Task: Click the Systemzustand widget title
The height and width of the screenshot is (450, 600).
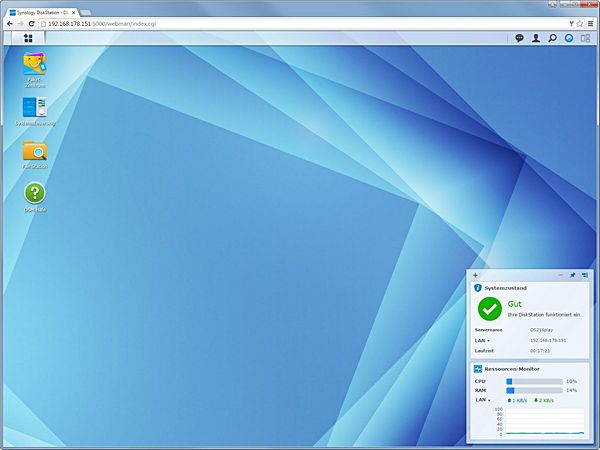Action: 505,288
